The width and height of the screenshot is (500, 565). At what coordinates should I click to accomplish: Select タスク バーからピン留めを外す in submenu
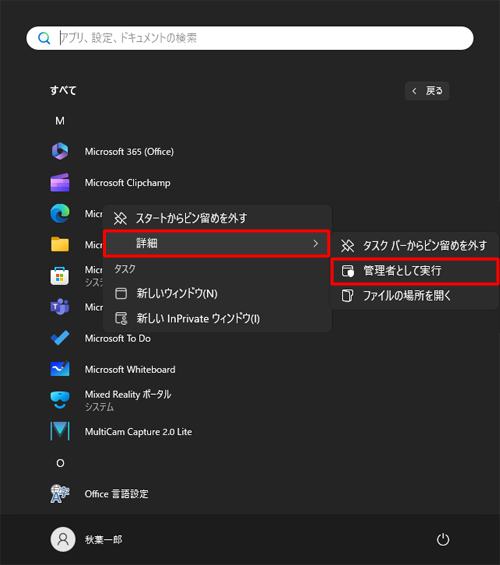tap(415, 245)
